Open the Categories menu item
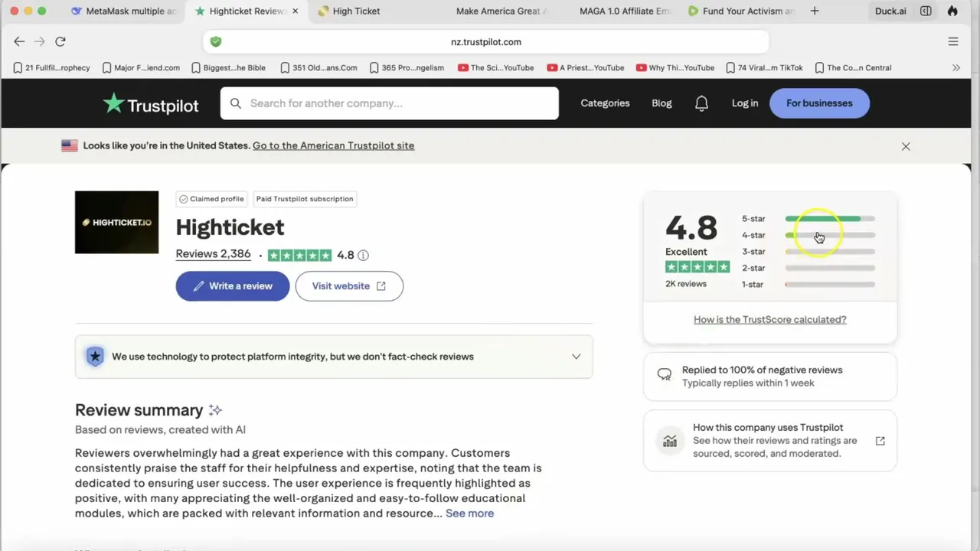980x551 pixels. click(605, 103)
